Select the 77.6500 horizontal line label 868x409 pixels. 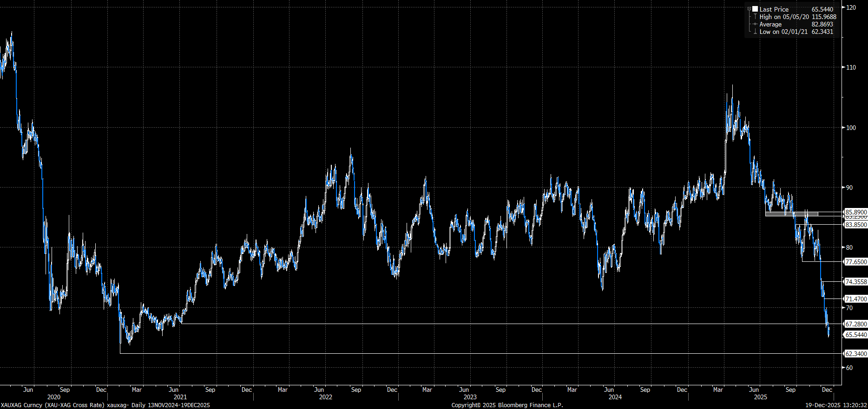(x=855, y=262)
